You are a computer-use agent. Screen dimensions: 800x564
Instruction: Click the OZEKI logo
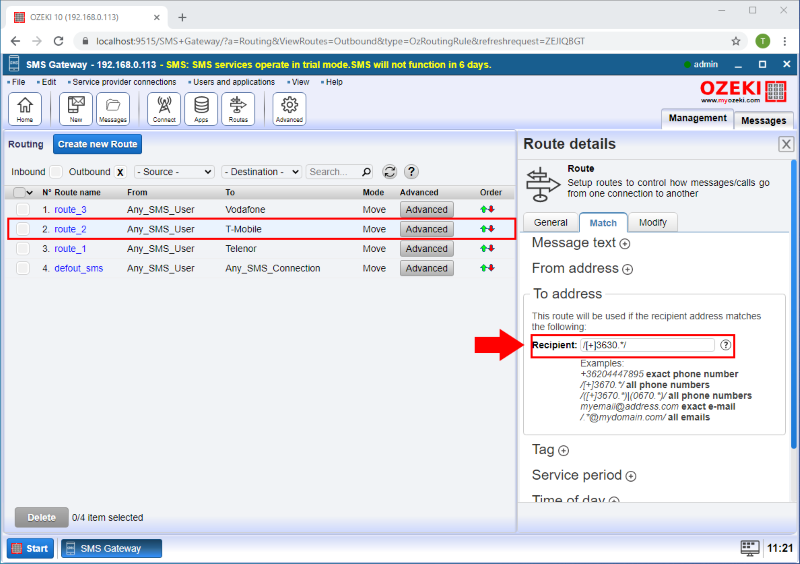742,91
